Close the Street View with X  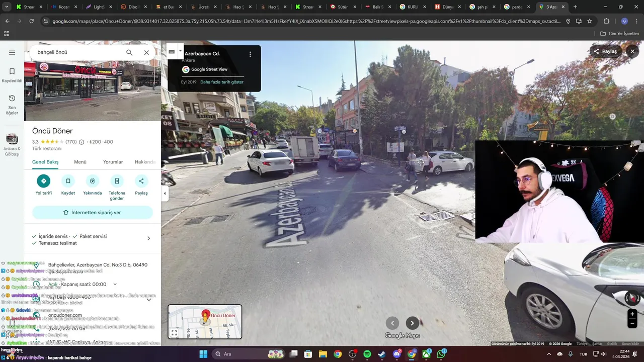(x=632, y=51)
